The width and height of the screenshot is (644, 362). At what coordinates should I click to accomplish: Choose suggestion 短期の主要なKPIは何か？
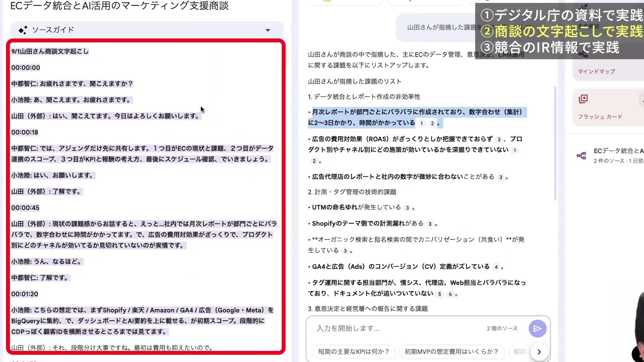tap(354, 352)
